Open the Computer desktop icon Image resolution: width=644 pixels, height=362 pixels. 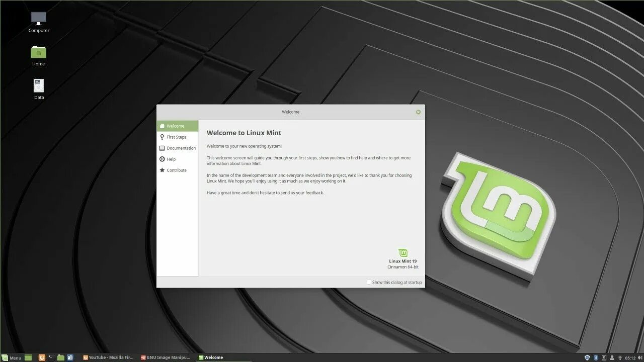pyautogui.click(x=39, y=22)
